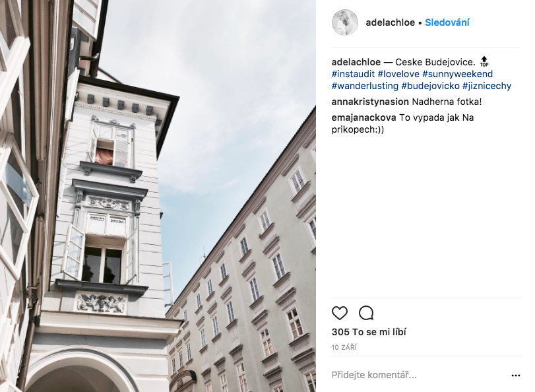Click the comment speech bubble icon
The width and height of the screenshot is (535, 392).
coord(366,313)
